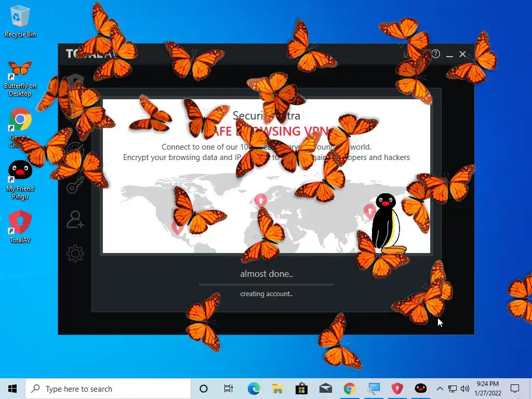
Task: Select the Google Chrome desktop shortcut
Action: 20,127
